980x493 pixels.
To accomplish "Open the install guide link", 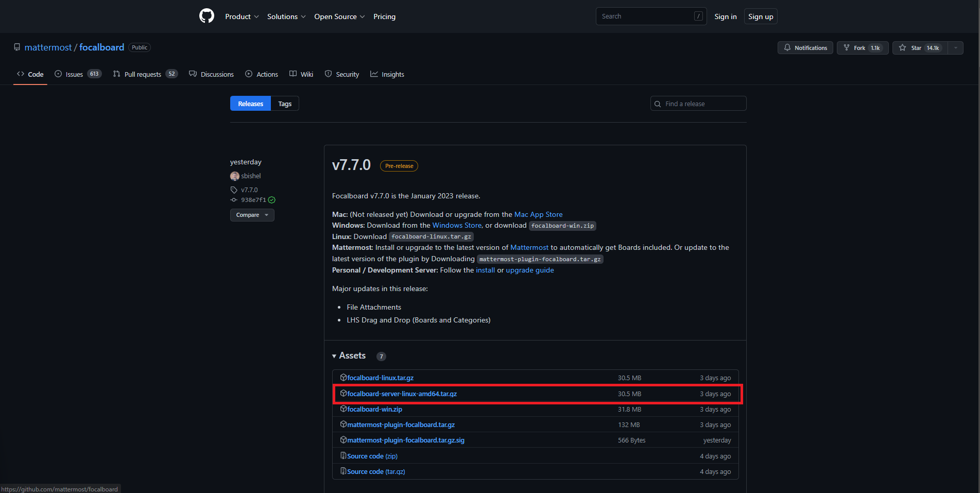I will (x=485, y=270).
